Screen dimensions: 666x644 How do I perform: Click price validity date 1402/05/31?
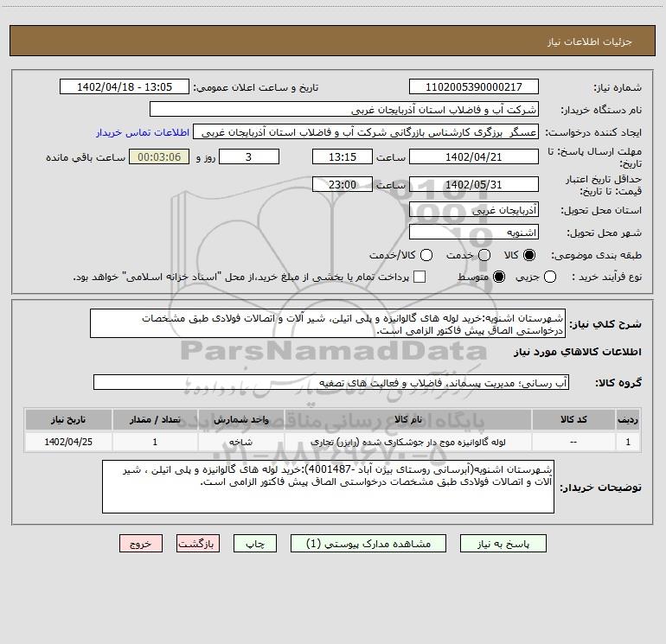(x=474, y=185)
